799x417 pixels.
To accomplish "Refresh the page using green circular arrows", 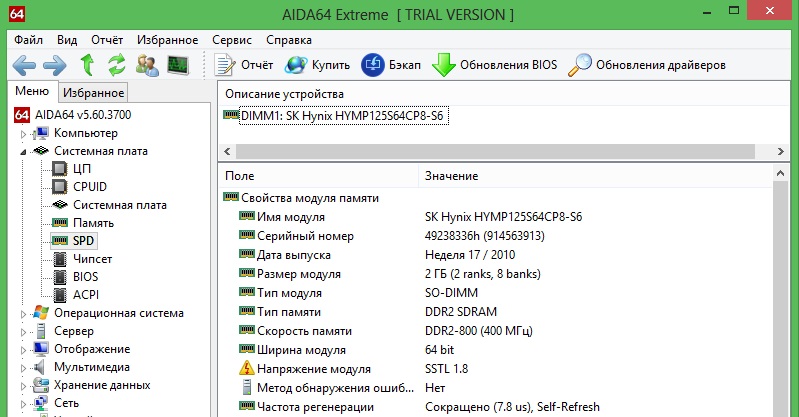I will tap(117, 65).
